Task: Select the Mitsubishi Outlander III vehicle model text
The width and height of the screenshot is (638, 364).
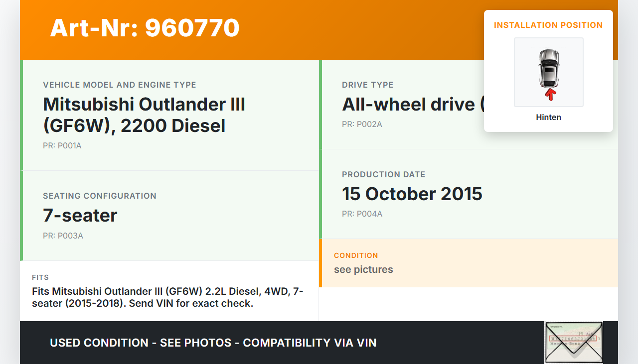Action: (x=144, y=115)
